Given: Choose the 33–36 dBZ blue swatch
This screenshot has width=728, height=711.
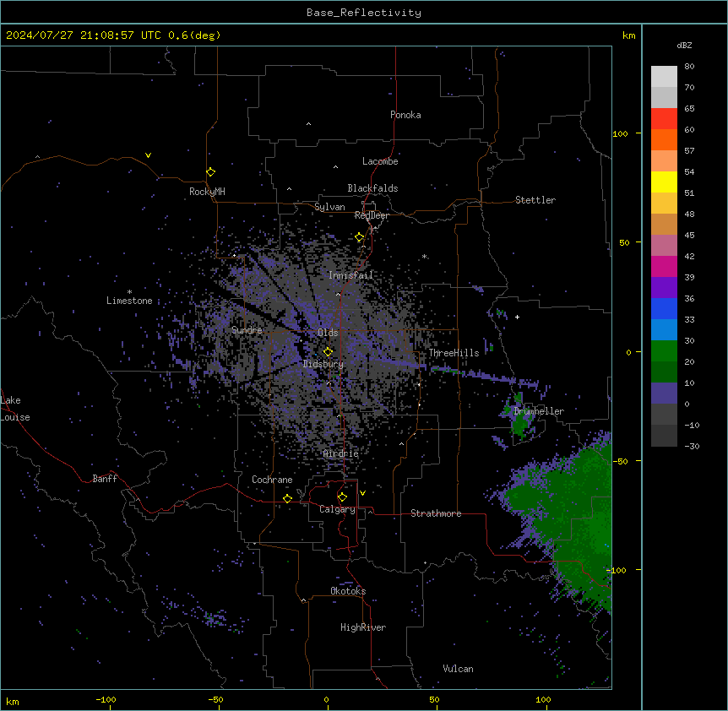Looking at the screenshot, I should click(664, 308).
